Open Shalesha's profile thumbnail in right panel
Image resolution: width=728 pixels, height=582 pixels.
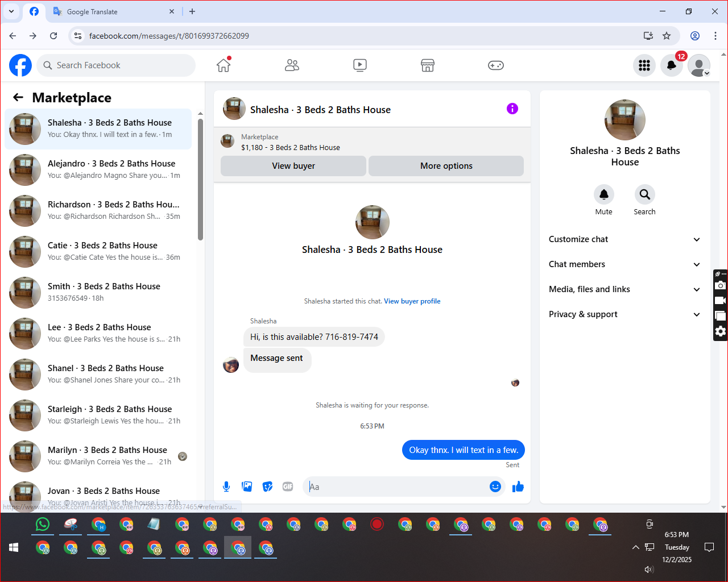pyautogui.click(x=625, y=120)
